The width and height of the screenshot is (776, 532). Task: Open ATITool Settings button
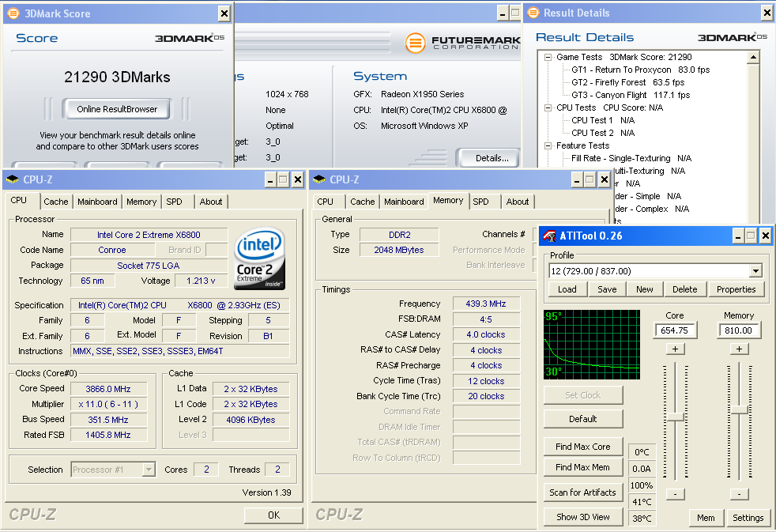[x=748, y=518]
